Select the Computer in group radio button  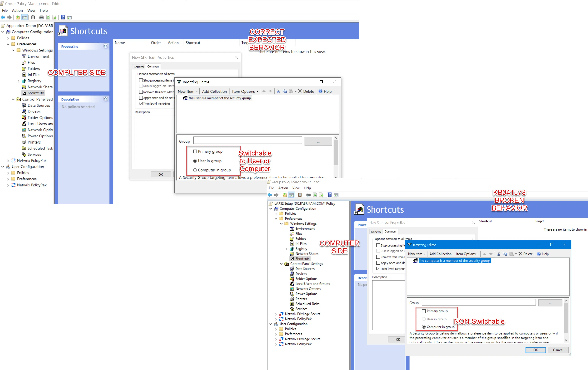pos(195,170)
